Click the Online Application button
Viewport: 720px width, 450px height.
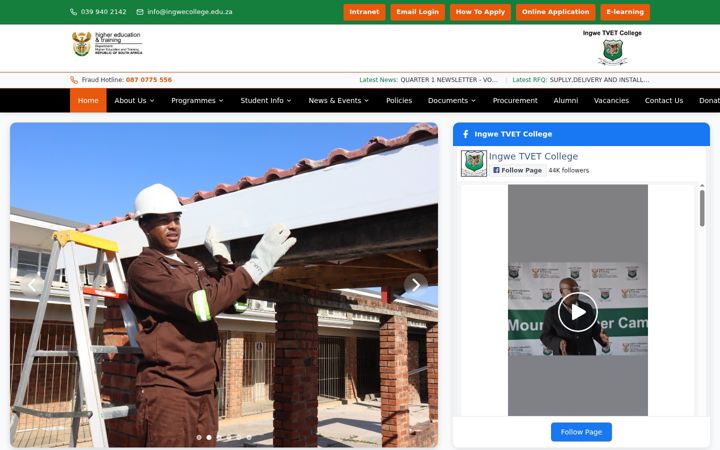click(x=556, y=12)
